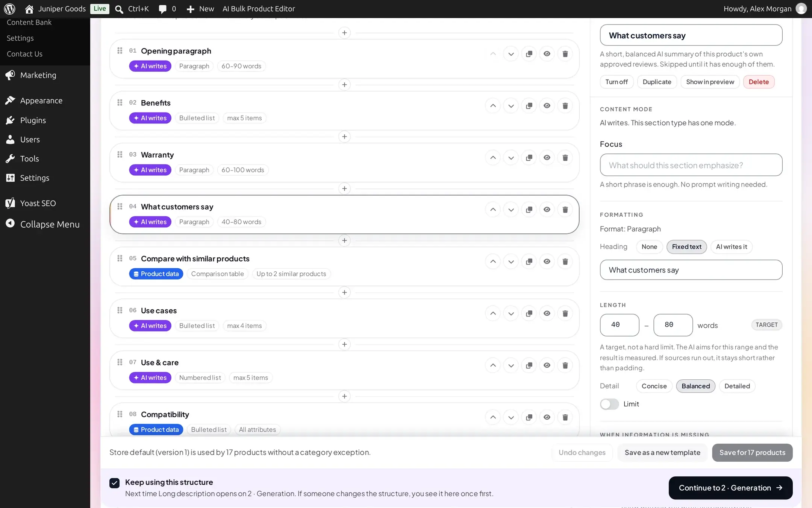The width and height of the screenshot is (812, 508).
Task: Click Save as a new template
Action: (x=662, y=453)
